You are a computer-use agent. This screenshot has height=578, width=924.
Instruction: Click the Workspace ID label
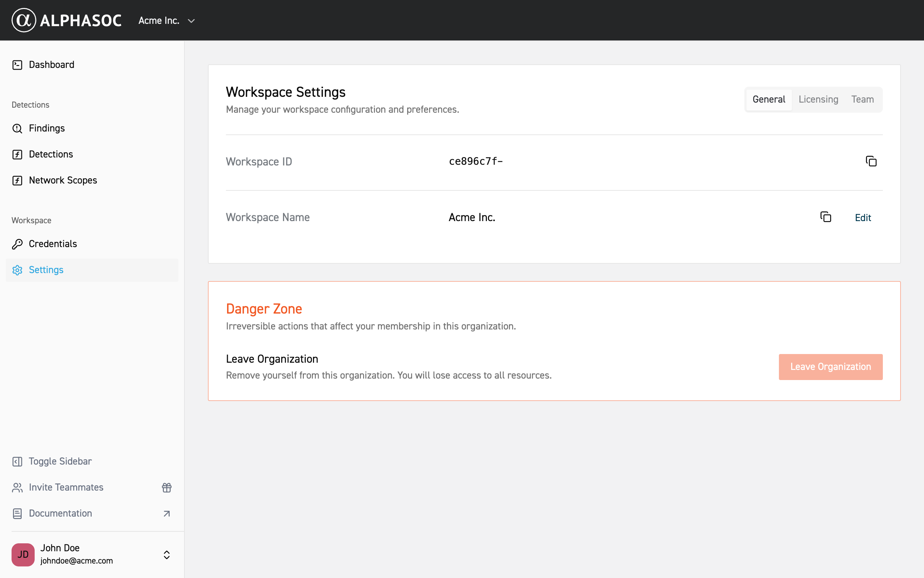[x=259, y=162]
